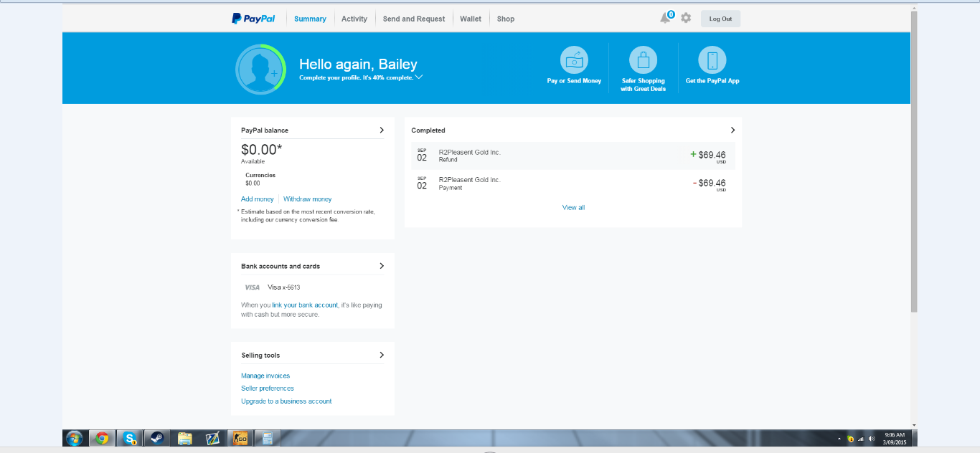Image resolution: width=980 pixels, height=453 pixels.
Task: Click the Log Out button
Action: [x=720, y=19]
